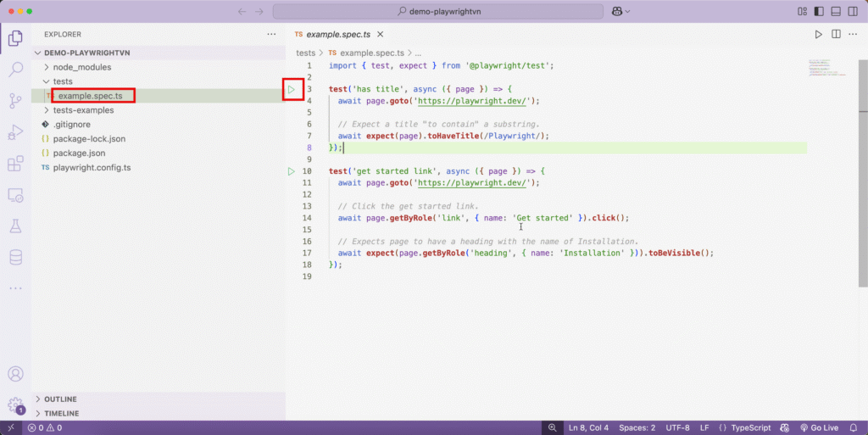Show additional activity bar views
Viewport: 868px width, 435px height.
pos(15,287)
